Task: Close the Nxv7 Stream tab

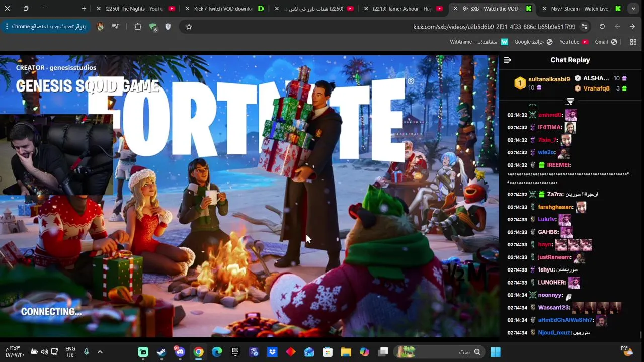Action: tap(544, 9)
